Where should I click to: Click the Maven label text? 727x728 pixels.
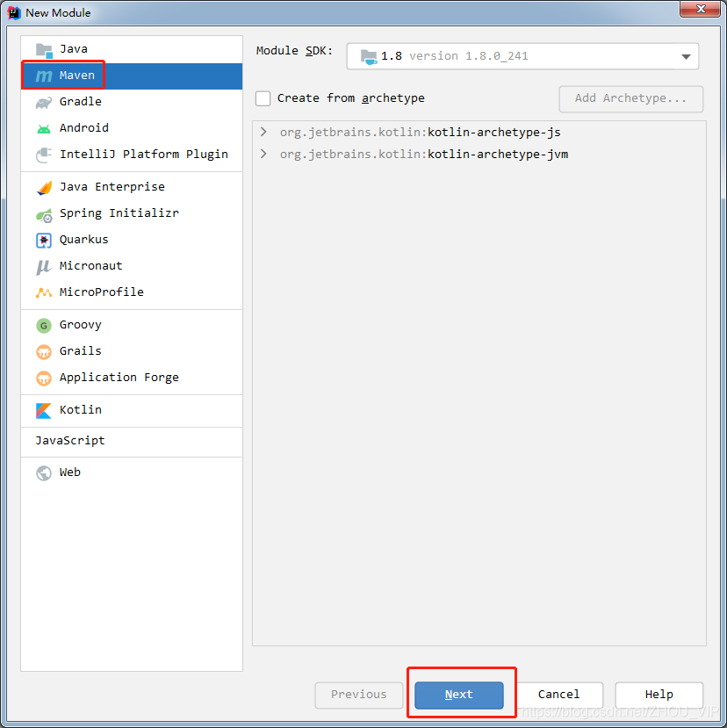[77, 76]
